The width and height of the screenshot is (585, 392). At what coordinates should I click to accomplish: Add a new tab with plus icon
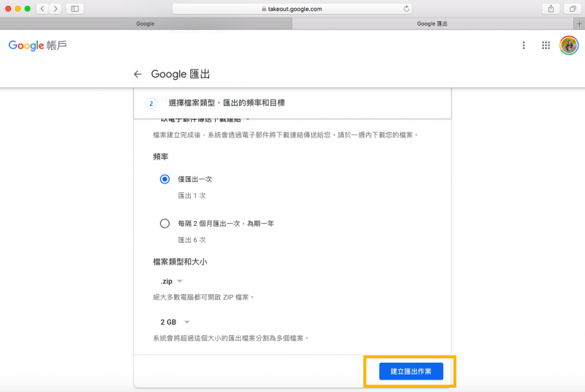click(x=579, y=23)
